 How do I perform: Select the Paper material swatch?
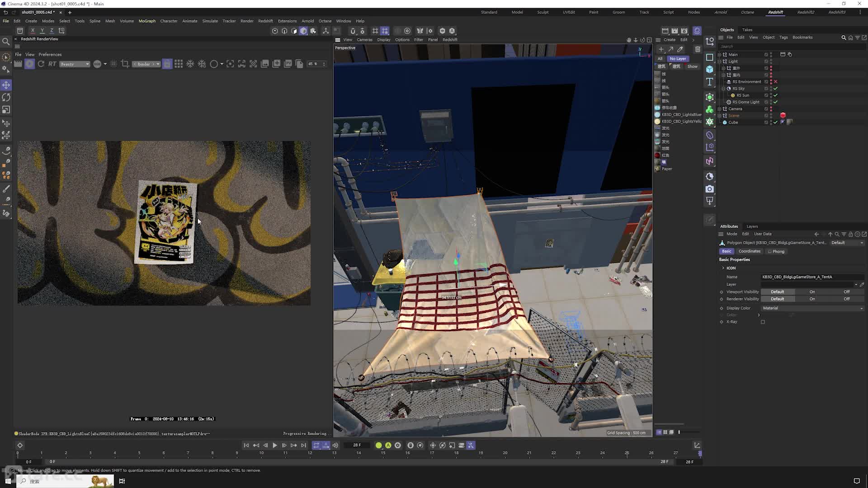tap(657, 169)
